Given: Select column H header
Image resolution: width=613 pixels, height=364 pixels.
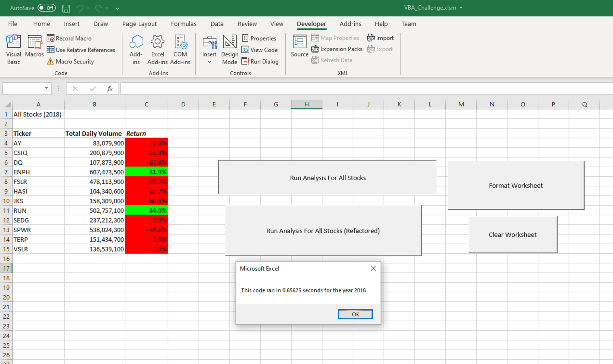Looking at the screenshot, I should point(307,104).
